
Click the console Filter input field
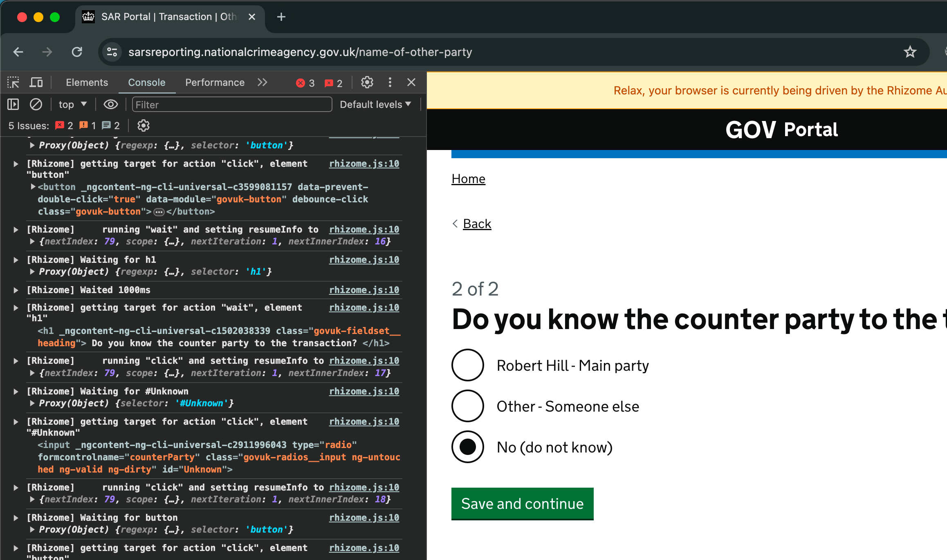tap(231, 105)
